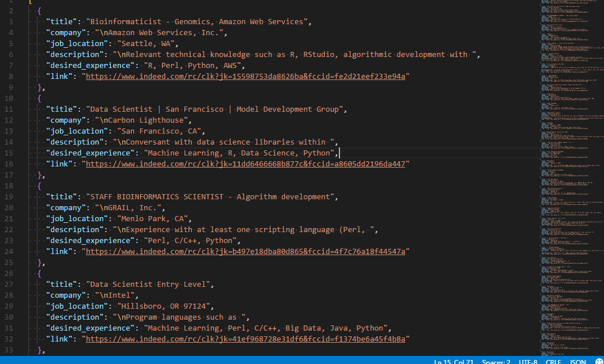
Task: Change the CRLF end-of-line setting
Action: point(553,362)
